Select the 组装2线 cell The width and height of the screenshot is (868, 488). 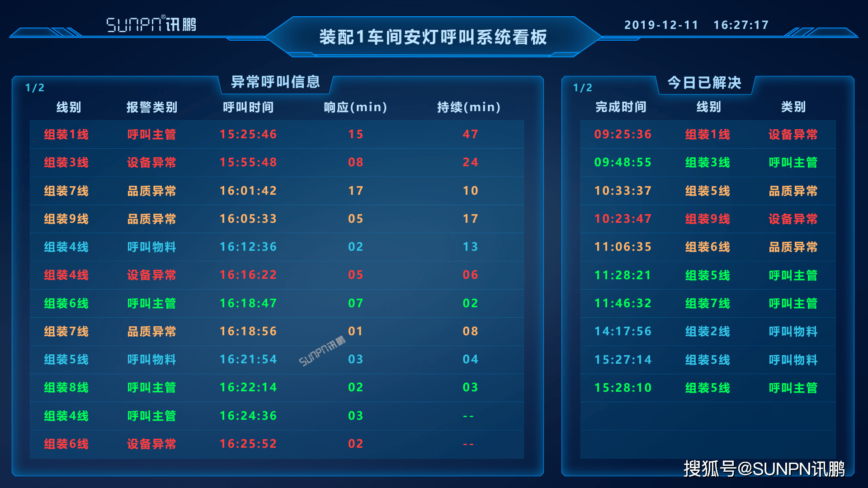click(708, 331)
